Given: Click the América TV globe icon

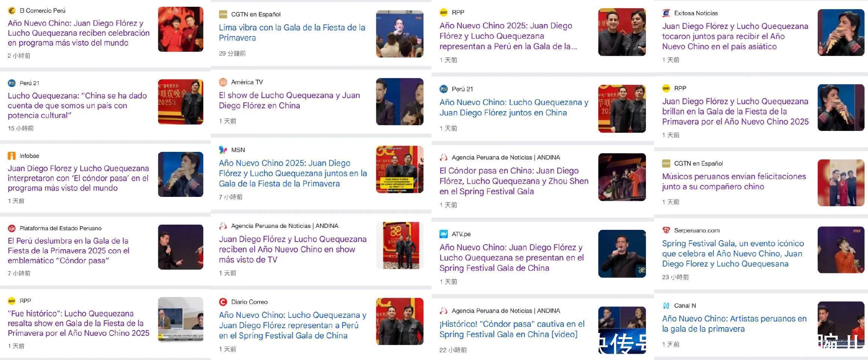Looking at the screenshot, I should click(x=223, y=82).
